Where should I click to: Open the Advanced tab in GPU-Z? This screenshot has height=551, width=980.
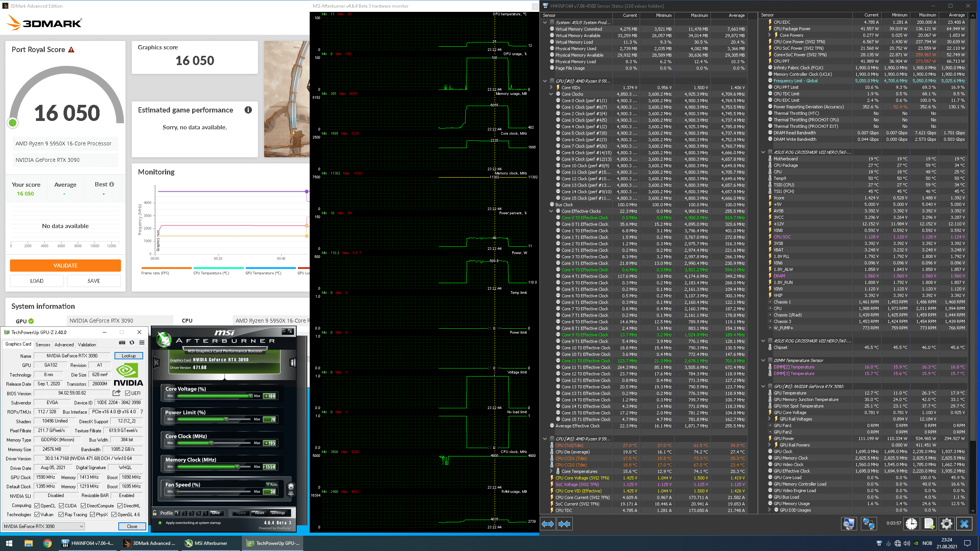[64, 344]
